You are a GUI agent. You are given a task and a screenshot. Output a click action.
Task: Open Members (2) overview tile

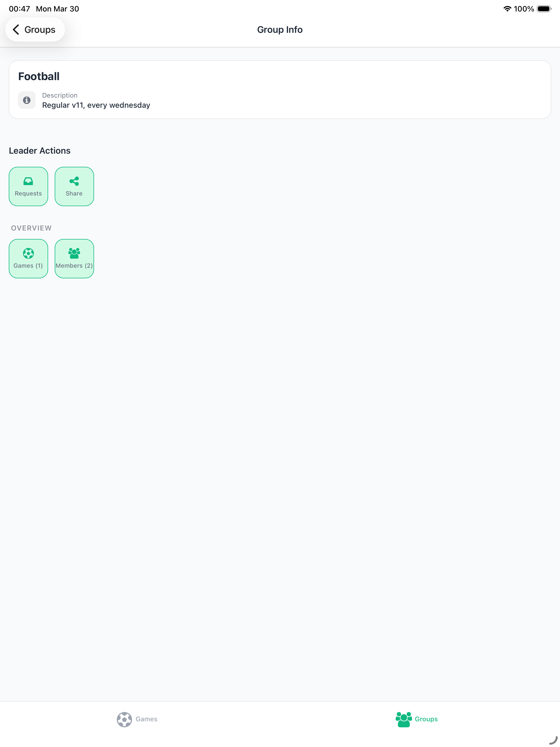[74, 259]
